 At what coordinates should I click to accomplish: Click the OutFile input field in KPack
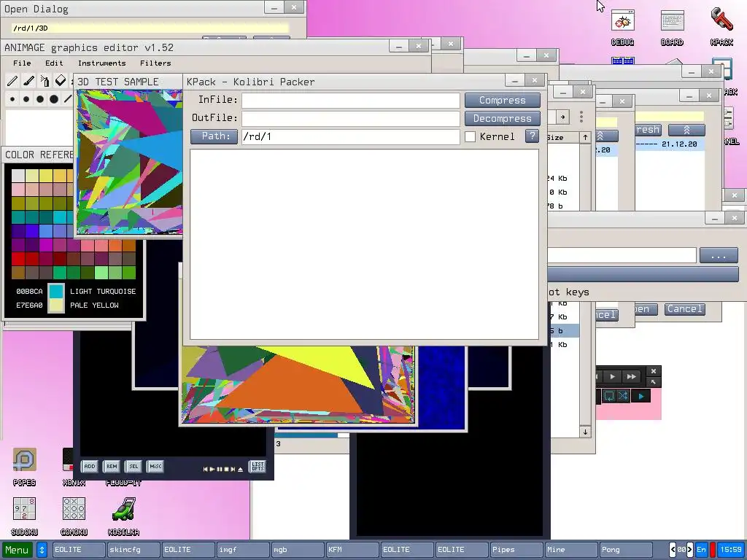click(351, 119)
